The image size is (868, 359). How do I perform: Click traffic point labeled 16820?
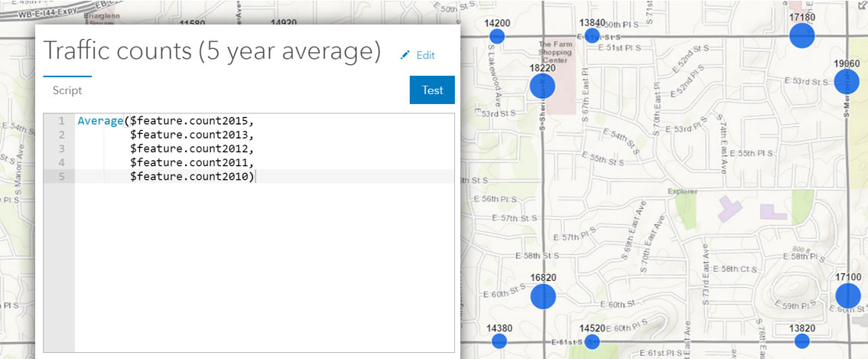click(x=543, y=296)
